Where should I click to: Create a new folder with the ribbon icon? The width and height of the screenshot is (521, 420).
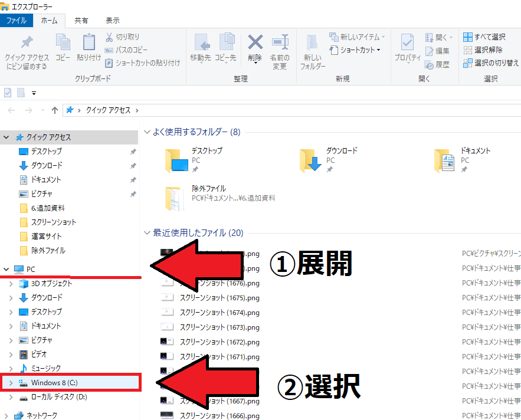312,43
